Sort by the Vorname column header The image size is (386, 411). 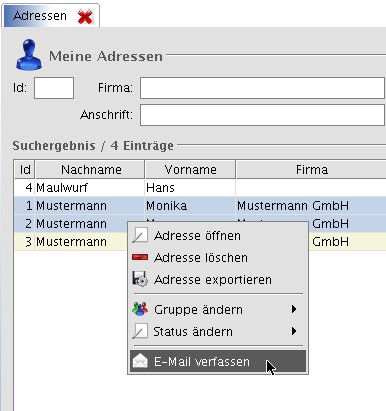[190, 170]
